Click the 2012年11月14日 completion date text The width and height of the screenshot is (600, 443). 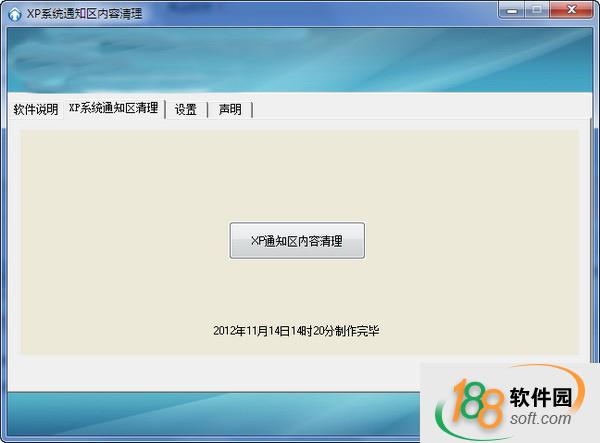(x=296, y=330)
